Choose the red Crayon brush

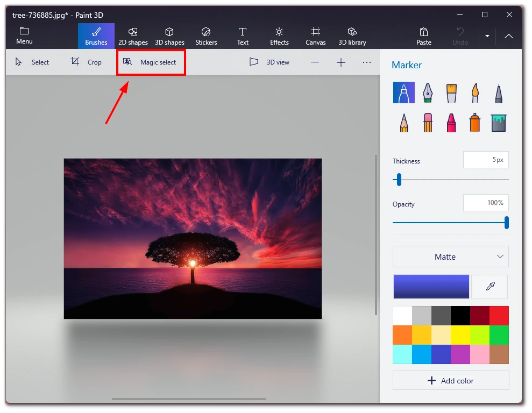point(451,123)
